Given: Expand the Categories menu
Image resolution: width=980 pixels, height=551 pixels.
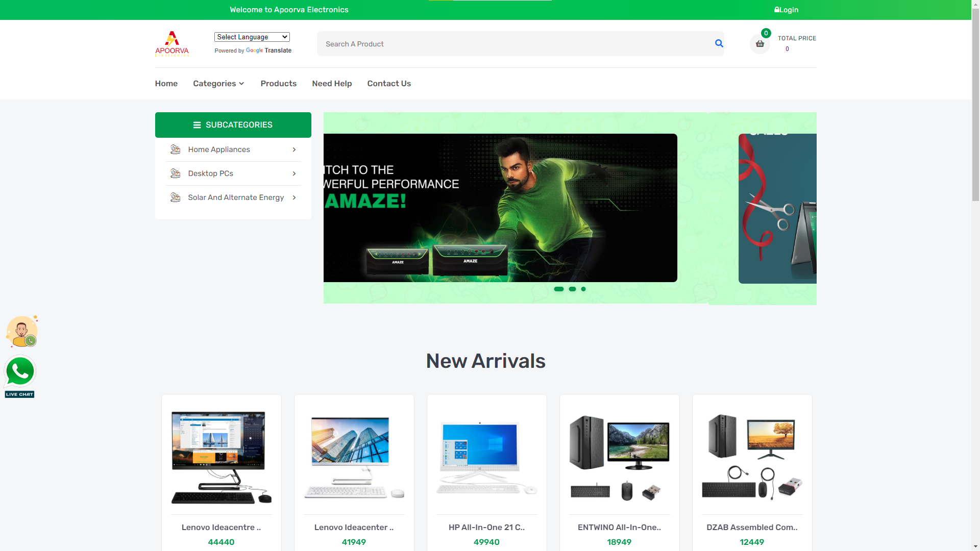Looking at the screenshot, I should tap(218, 84).
